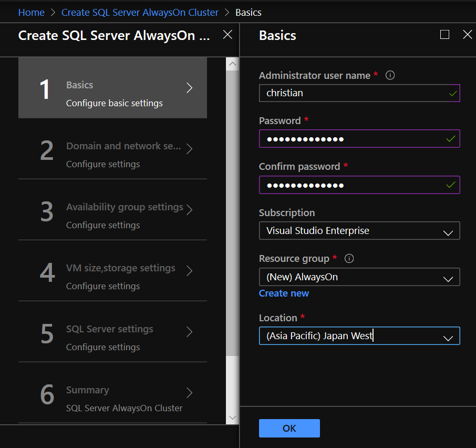The image size is (476, 448).
Task: Maximize the Basics blade with the square icon
Action: coord(444,34)
